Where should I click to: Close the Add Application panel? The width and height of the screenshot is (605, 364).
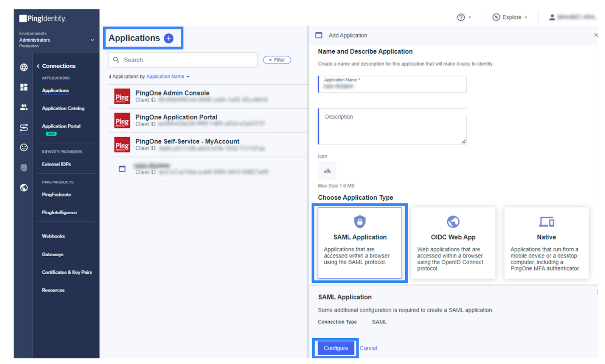click(x=596, y=35)
